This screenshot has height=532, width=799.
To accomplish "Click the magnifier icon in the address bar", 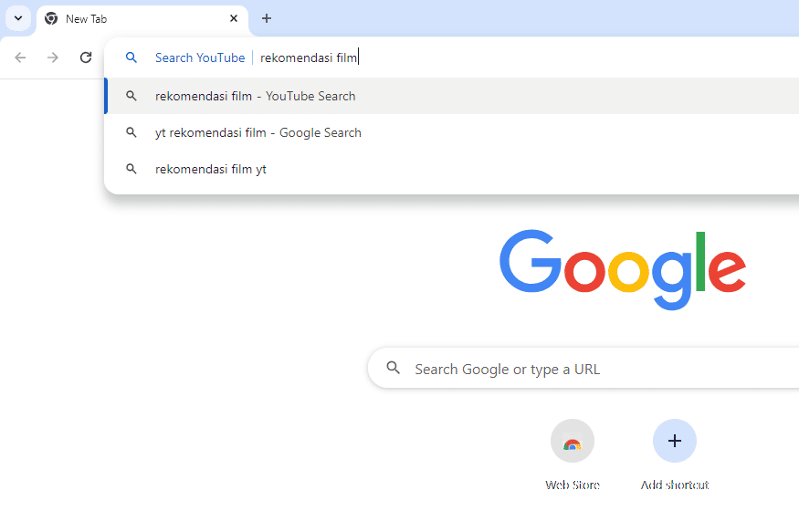I will click(131, 57).
